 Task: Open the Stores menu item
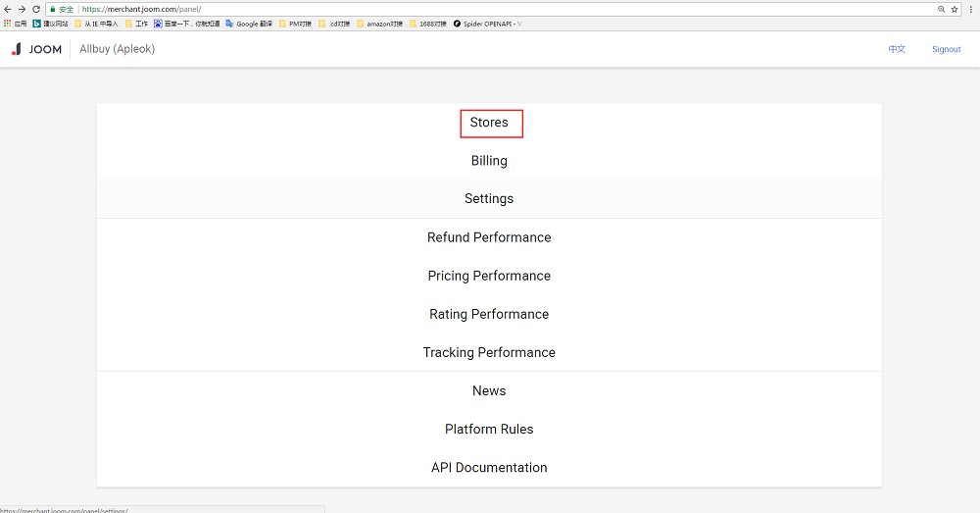point(489,123)
